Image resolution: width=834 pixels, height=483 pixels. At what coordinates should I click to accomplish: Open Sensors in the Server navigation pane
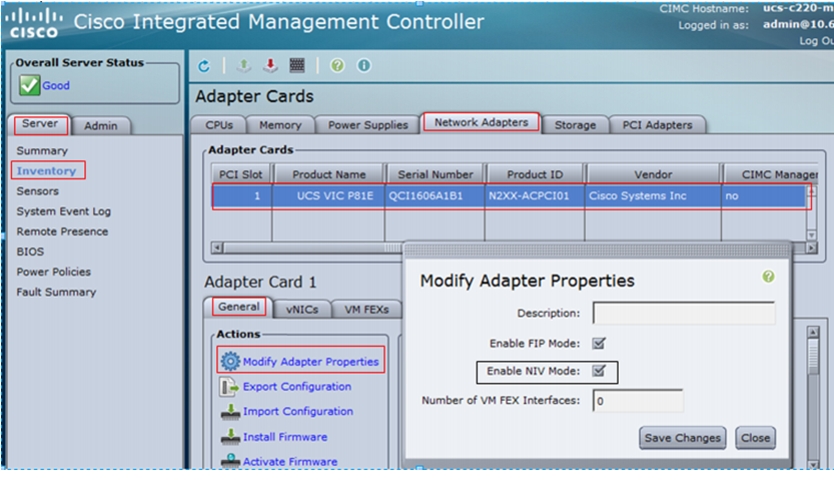[x=37, y=191]
